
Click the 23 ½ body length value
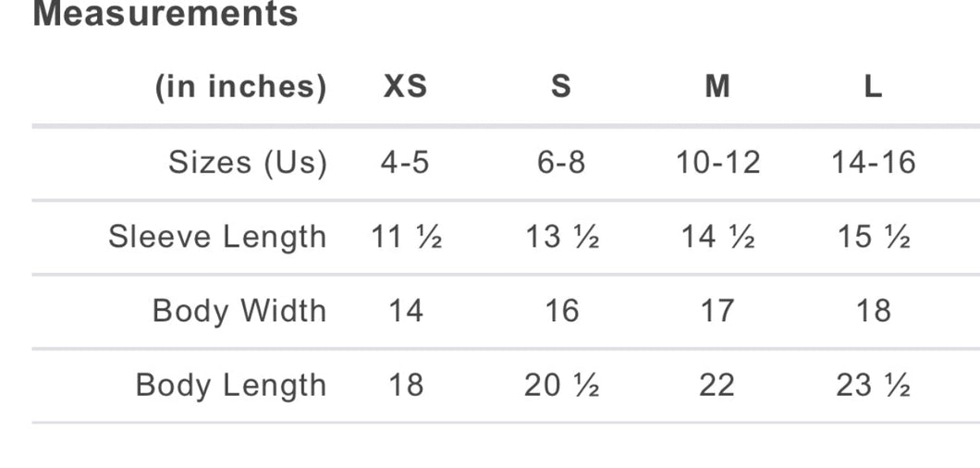coord(874,385)
